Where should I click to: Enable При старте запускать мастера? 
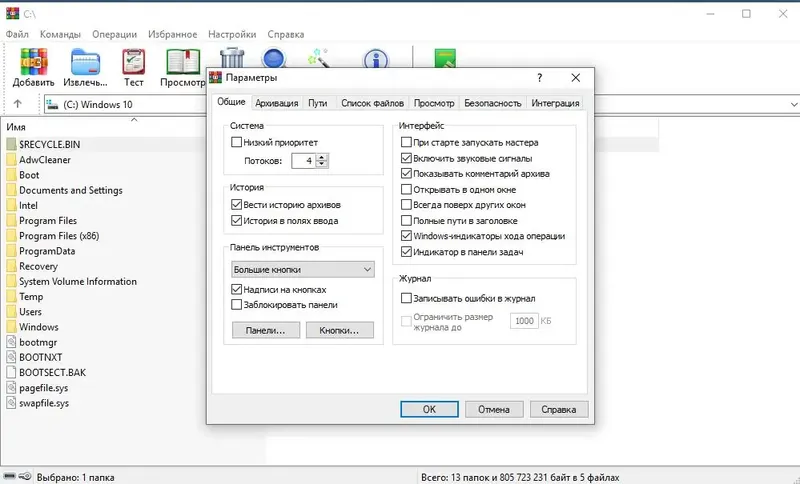(406, 142)
